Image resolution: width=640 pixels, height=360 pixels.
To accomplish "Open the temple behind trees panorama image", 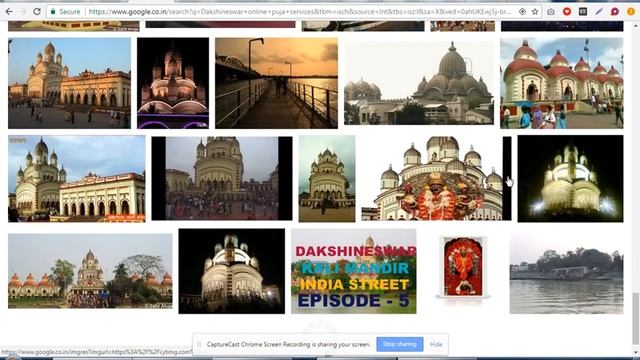I will click(x=90, y=271).
